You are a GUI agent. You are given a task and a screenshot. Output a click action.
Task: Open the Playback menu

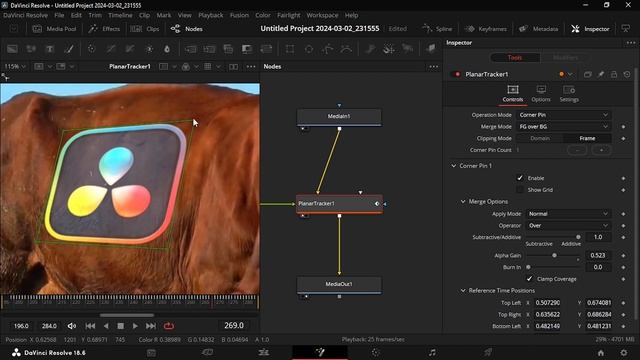(211, 15)
